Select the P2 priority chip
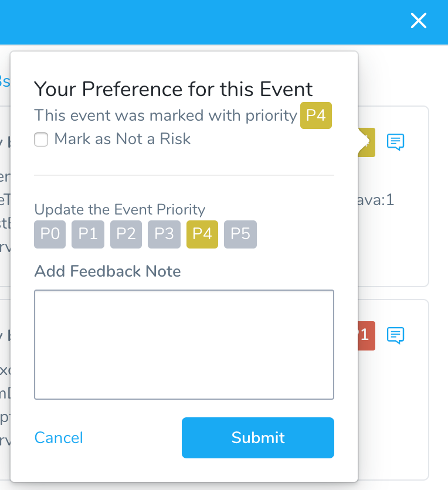This screenshot has width=448, height=490. 126,234
